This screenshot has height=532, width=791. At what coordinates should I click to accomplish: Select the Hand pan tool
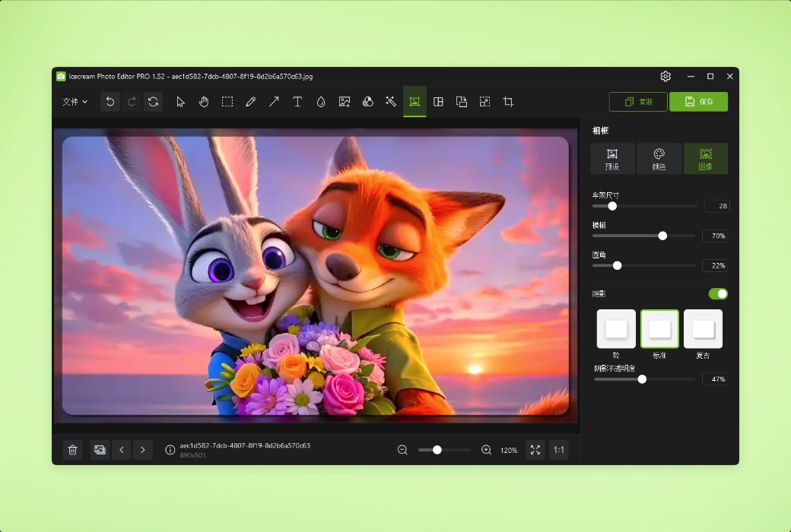[204, 101]
